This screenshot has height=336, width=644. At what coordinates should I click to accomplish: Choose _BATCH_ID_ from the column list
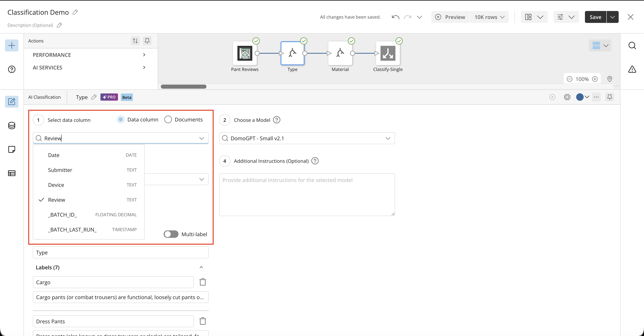[89, 215]
